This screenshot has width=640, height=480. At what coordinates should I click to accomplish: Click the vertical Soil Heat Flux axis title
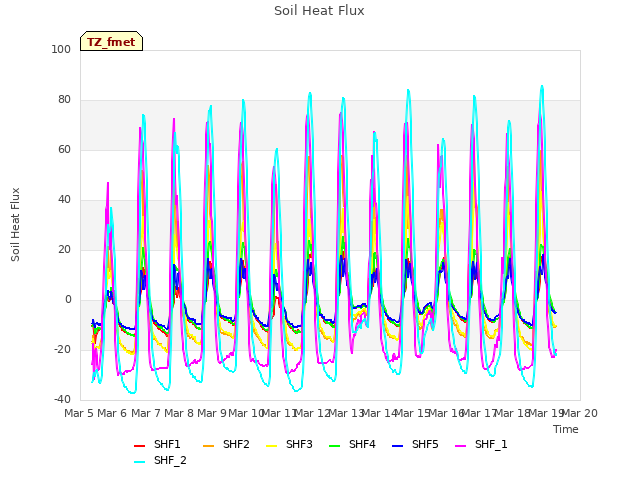click(x=15, y=224)
